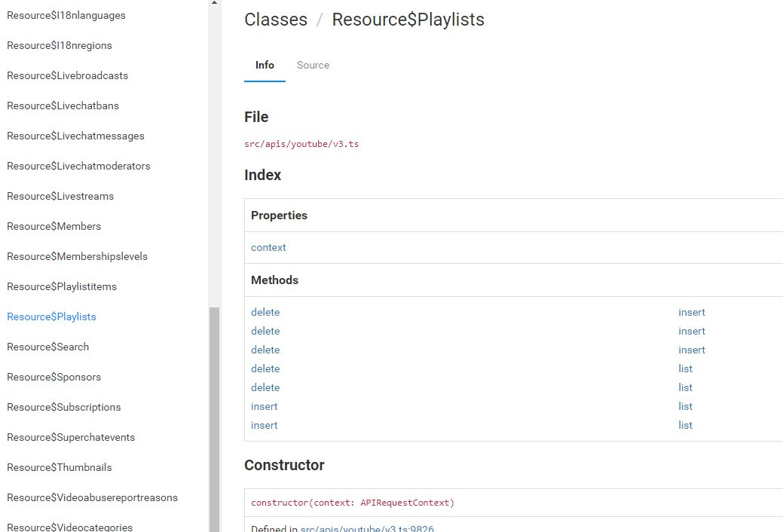Open the src/apis/youtube/v3.ts:9826 definition link

[366, 528]
